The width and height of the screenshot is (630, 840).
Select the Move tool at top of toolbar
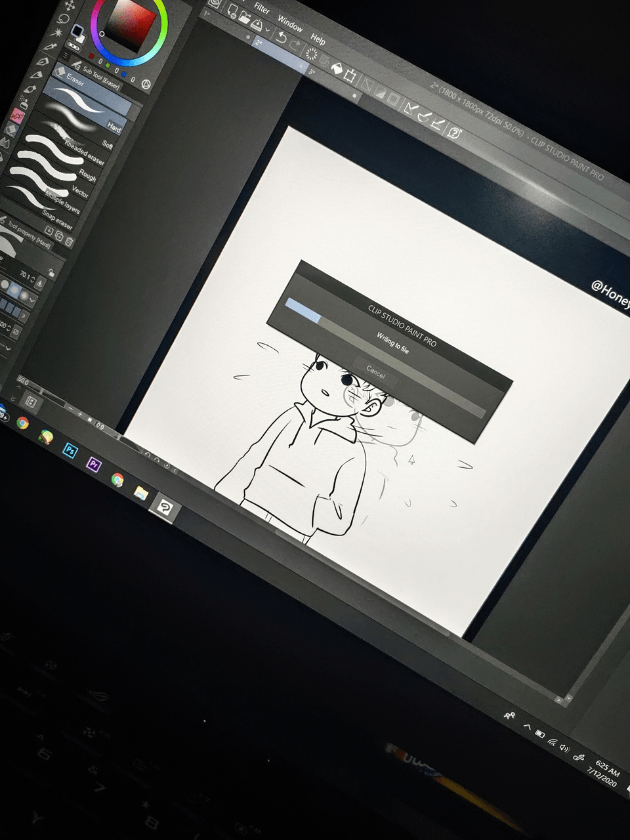tap(70, 6)
